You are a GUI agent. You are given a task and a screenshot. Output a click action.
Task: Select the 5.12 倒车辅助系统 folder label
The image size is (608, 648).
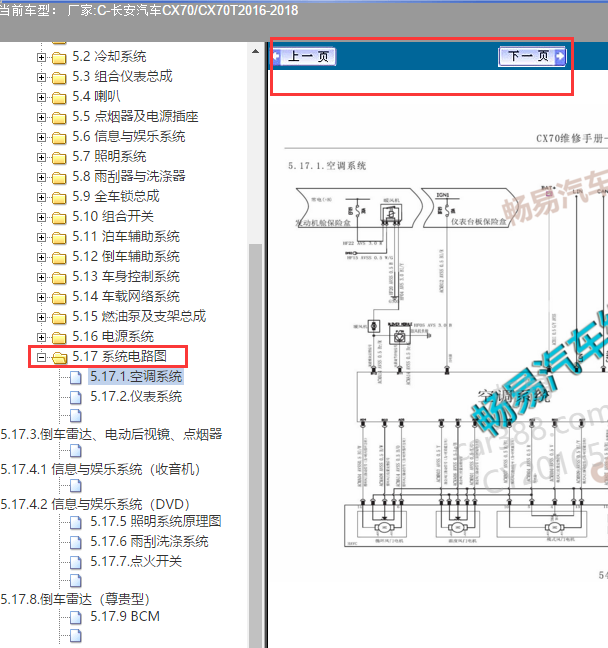[126, 257]
